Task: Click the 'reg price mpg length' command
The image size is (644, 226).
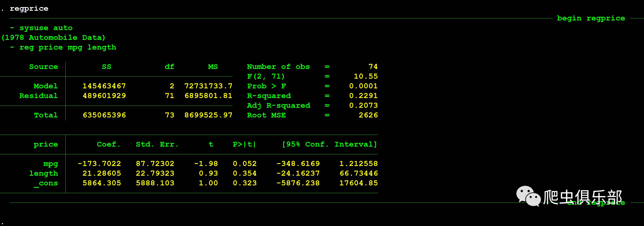Action: click(68, 47)
